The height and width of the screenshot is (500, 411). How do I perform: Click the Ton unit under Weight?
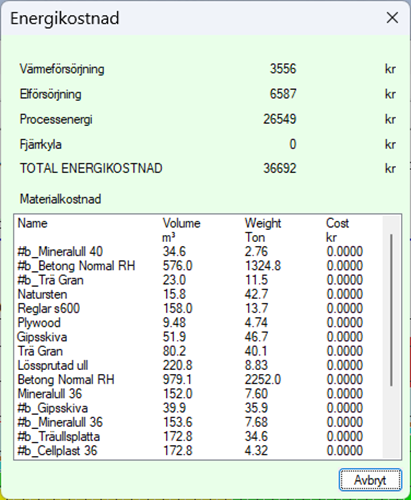click(x=255, y=237)
